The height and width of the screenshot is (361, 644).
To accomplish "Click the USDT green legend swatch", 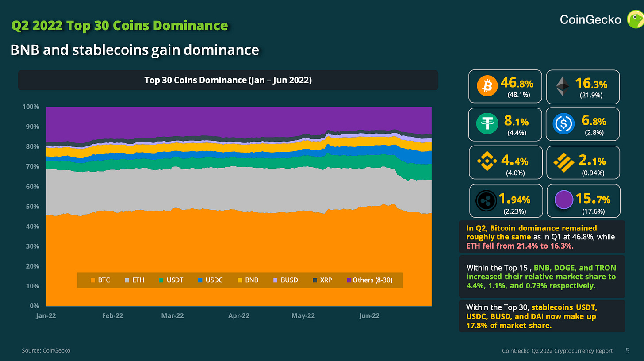I will pos(162,280).
